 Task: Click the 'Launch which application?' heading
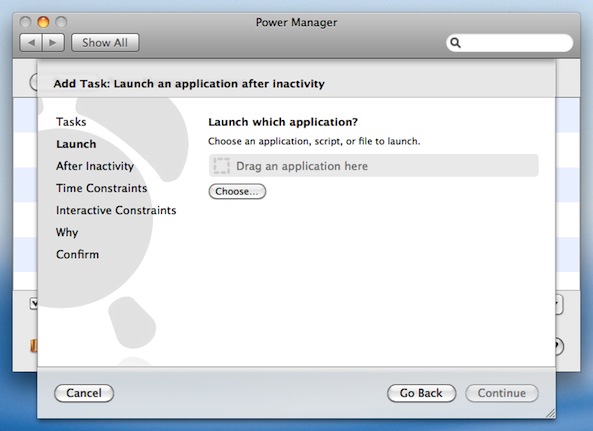[x=283, y=122]
